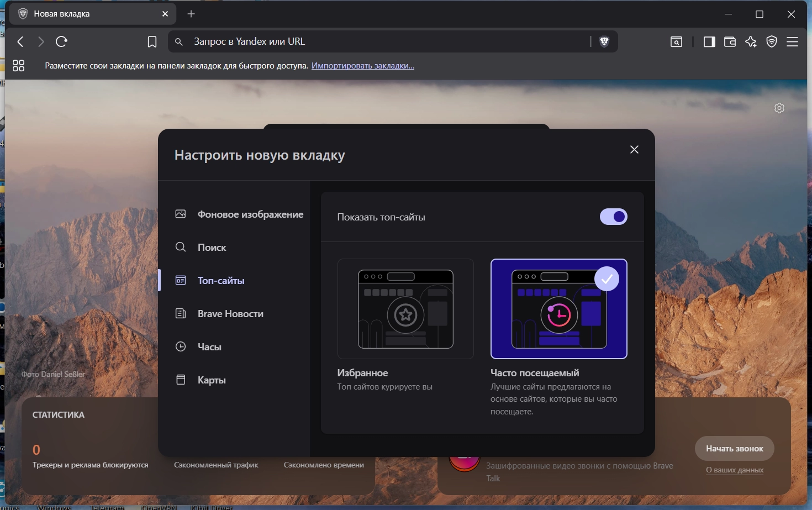Show apps grid in bookmarks bar
The image size is (812, 510).
pyautogui.click(x=19, y=66)
